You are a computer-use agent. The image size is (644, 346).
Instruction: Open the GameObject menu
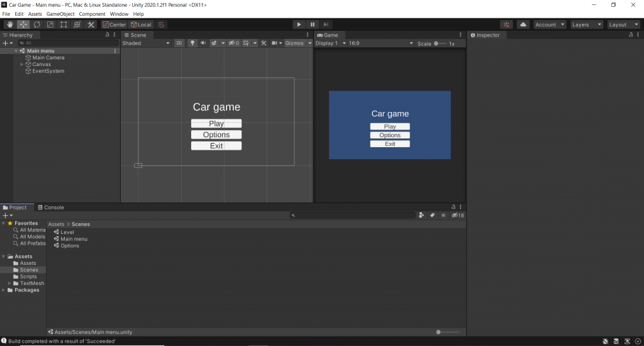click(x=60, y=14)
